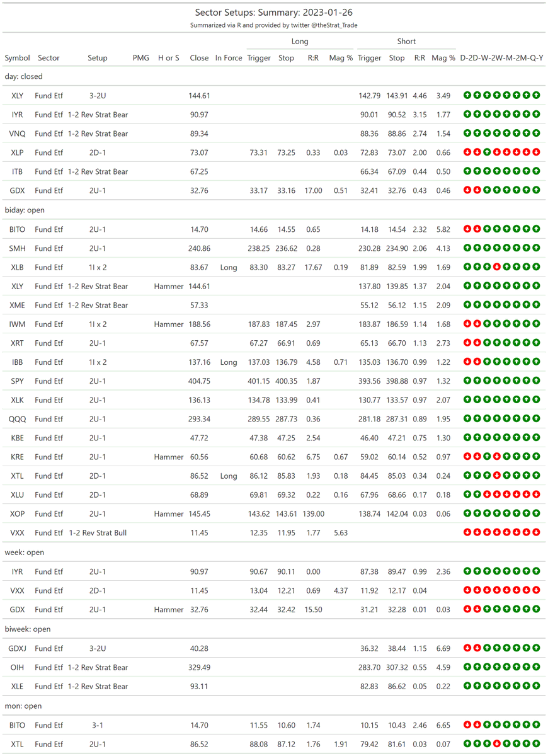Image resolution: width=548 pixels, height=756 pixels.
Task: Click the PMG column header
Action: pos(141,58)
